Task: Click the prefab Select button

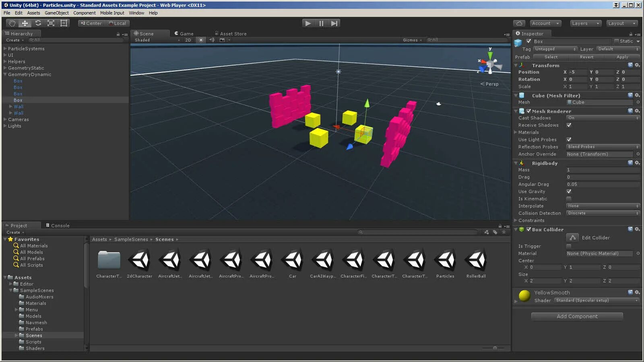Action: coord(551,57)
